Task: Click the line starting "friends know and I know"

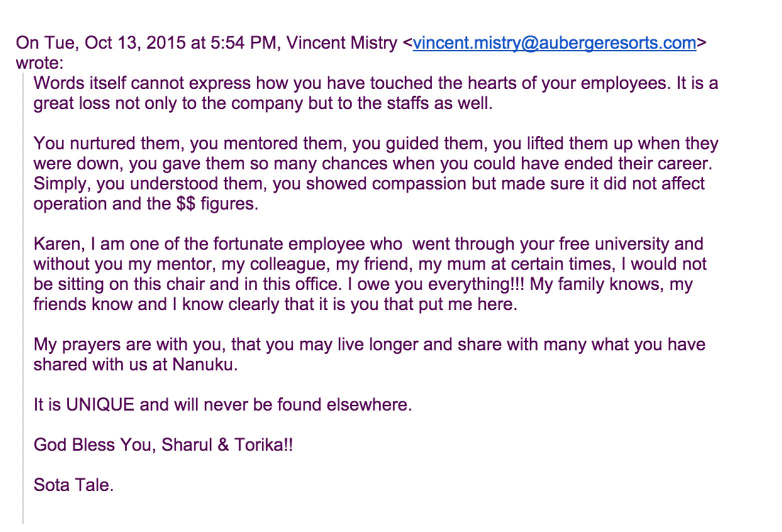Action: [x=275, y=304]
